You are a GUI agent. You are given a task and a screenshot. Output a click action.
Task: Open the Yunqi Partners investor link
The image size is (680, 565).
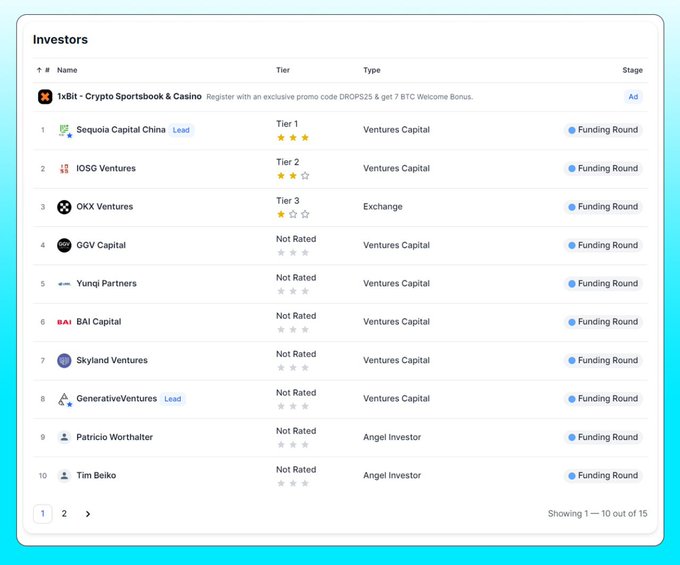tap(106, 284)
